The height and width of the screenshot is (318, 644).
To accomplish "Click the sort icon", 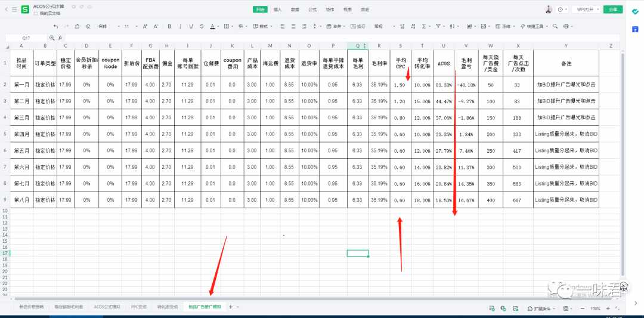I will [453, 26].
